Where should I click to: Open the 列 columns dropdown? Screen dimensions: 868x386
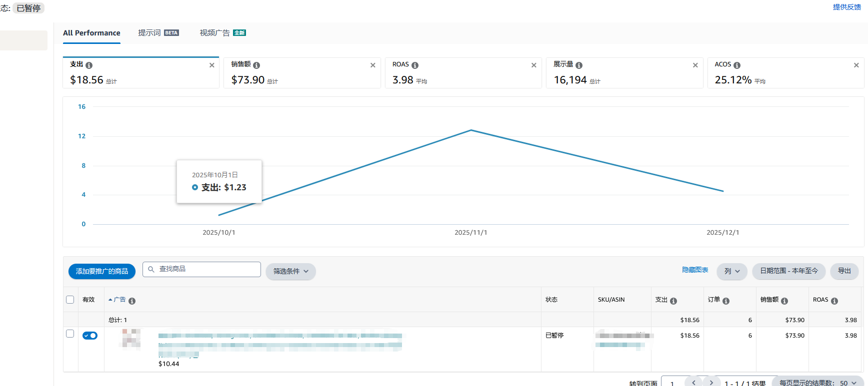(731, 271)
